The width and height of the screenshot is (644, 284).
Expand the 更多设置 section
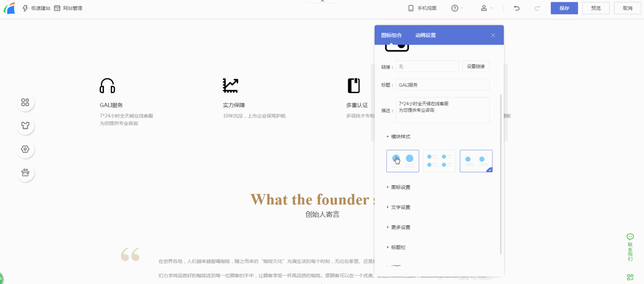tap(398, 227)
